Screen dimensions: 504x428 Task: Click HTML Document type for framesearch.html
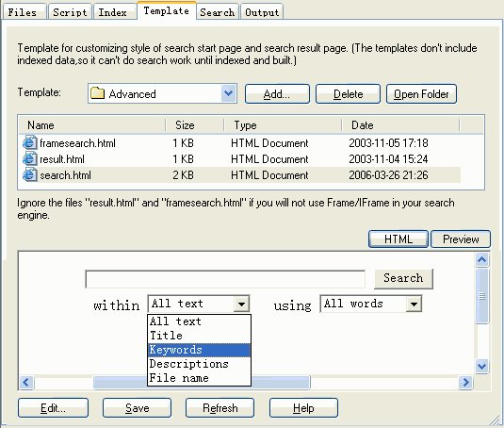click(269, 143)
